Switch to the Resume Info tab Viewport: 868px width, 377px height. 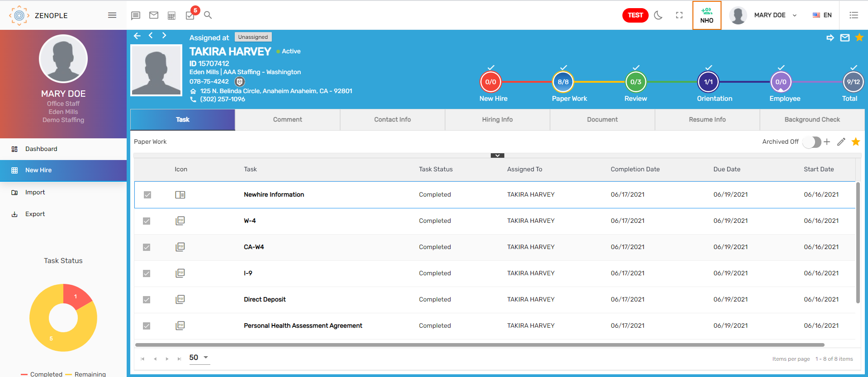click(x=707, y=119)
